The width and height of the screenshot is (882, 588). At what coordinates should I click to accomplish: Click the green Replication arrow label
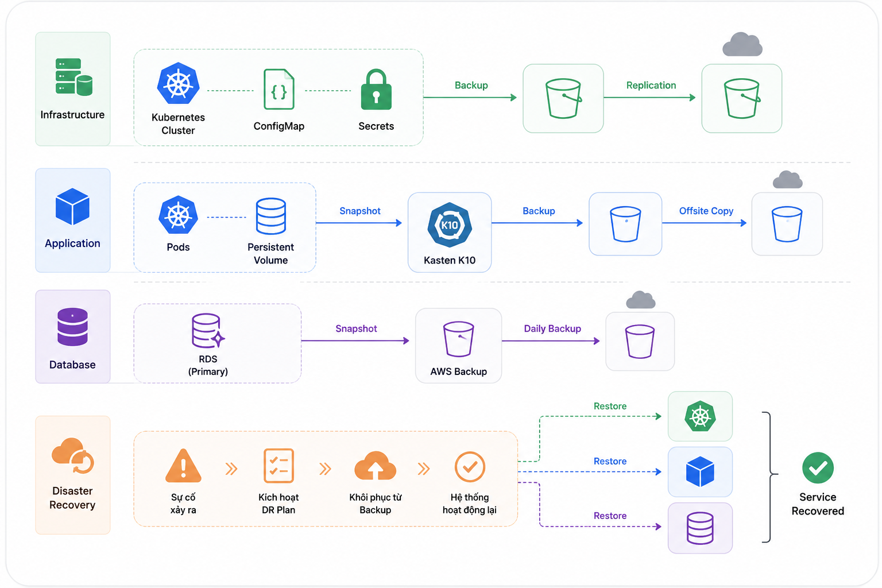[x=651, y=86]
